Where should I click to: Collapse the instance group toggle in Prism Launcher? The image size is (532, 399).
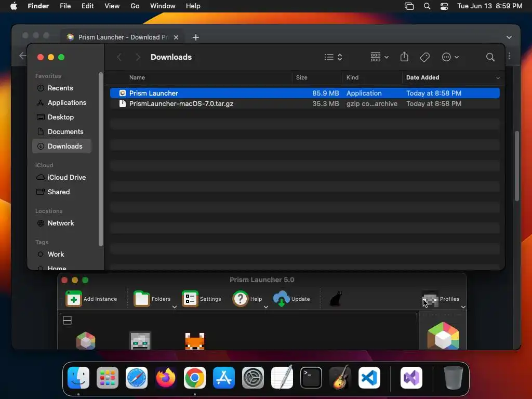67,320
